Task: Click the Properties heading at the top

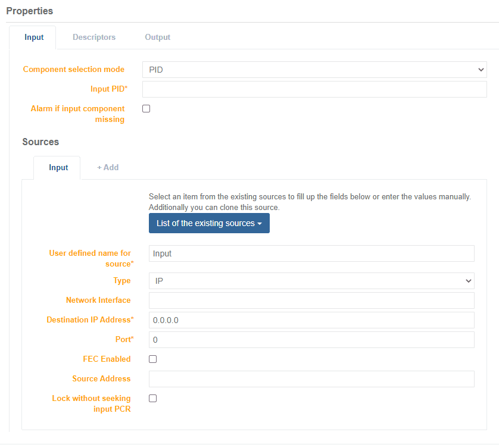Action: 29,11
